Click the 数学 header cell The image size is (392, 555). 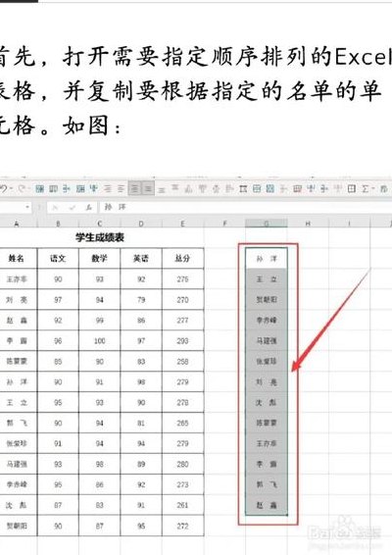point(99,259)
